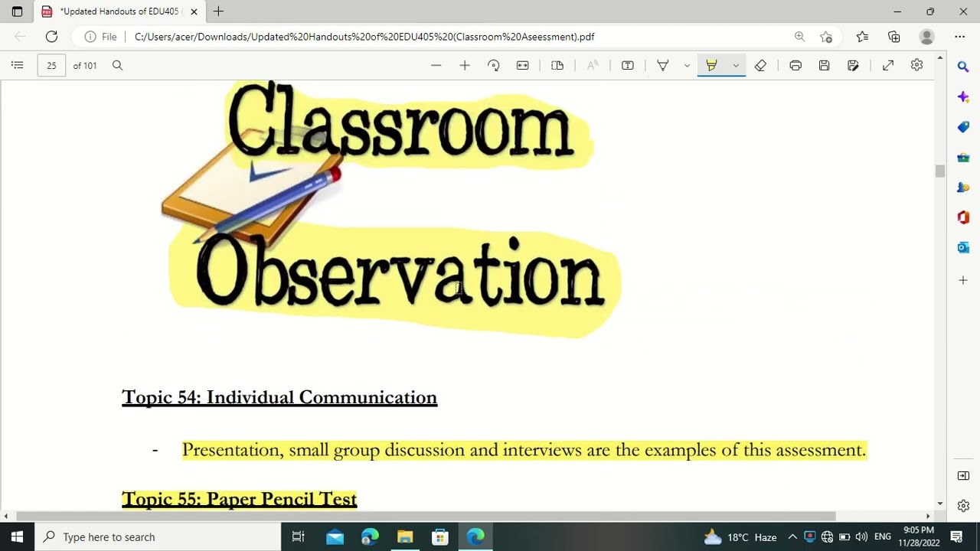Fit PDF to width

(x=523, y=65)
